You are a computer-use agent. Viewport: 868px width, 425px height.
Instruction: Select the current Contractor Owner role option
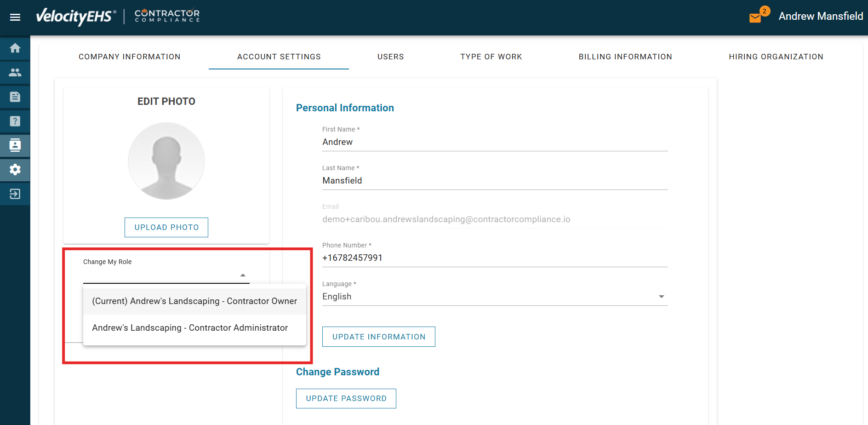[194, 301]
